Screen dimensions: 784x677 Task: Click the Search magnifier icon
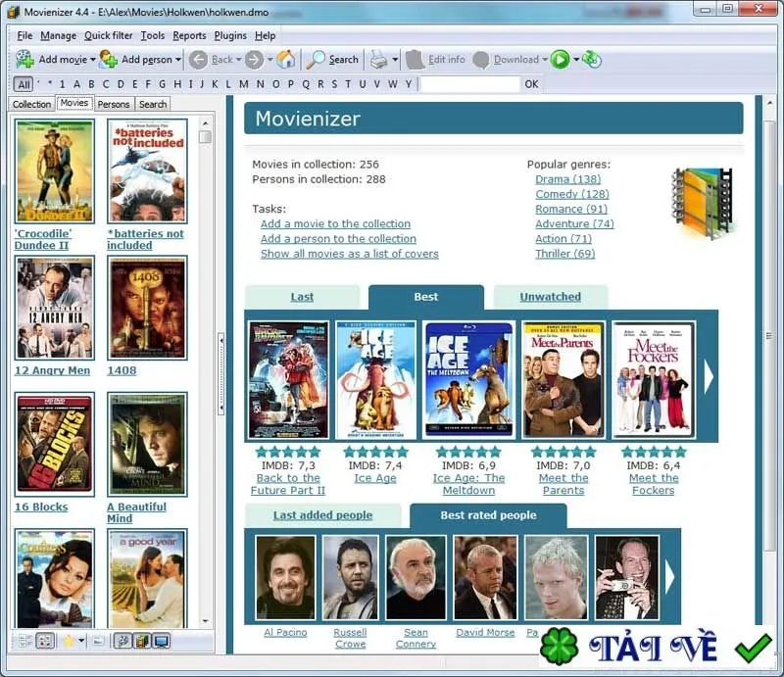[x=316, y=60]
